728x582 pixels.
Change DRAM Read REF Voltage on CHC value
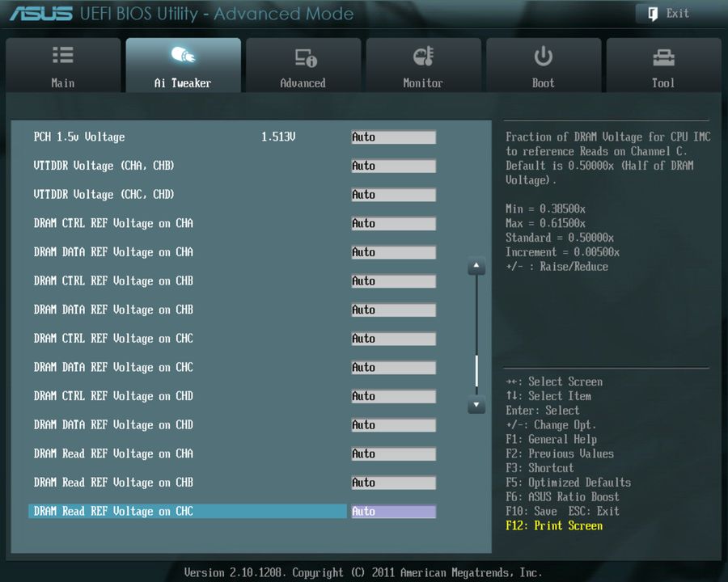pos(393,511)
